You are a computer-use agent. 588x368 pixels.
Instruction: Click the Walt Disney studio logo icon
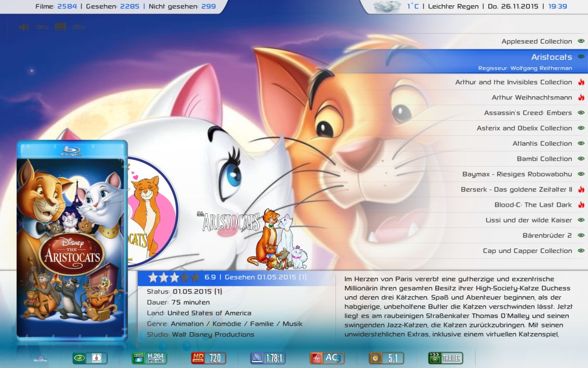tap(40, 359)
